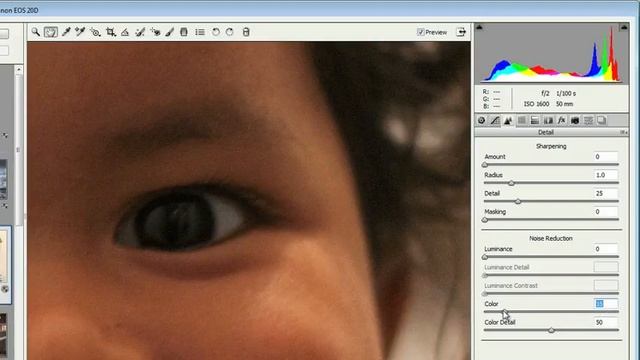Switch to the Split Toning tab
640x360 pixels.
coord(535,120)
